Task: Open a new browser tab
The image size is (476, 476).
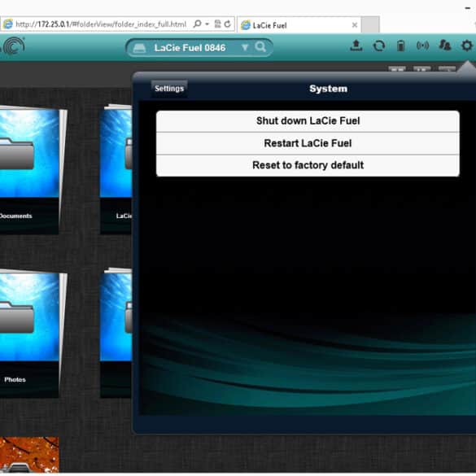Action: point(370,25)
